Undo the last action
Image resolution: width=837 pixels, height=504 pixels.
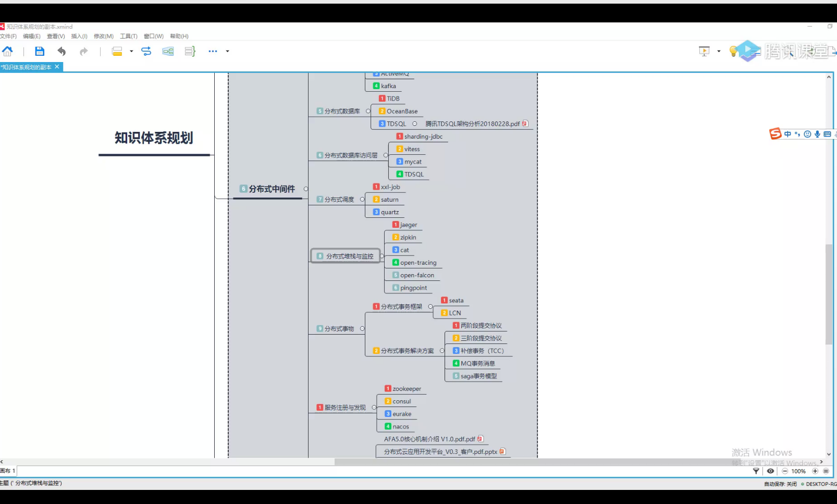(61, 51)
